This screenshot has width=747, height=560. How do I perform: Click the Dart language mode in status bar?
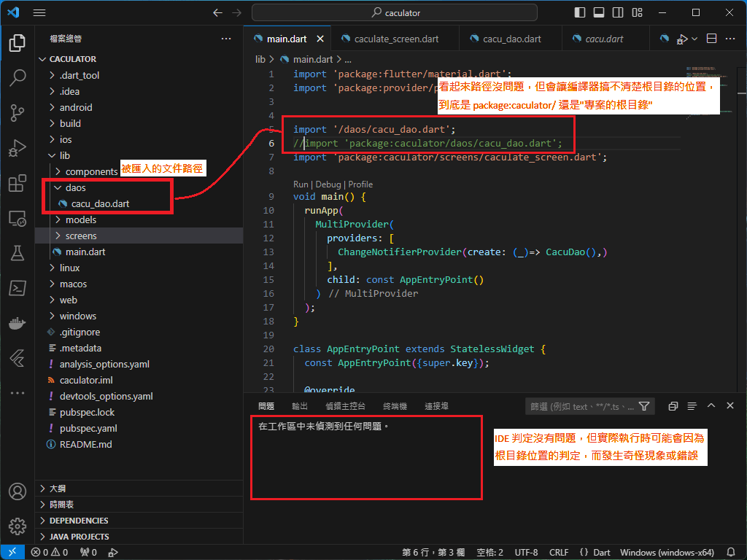(x=601, y=552)
